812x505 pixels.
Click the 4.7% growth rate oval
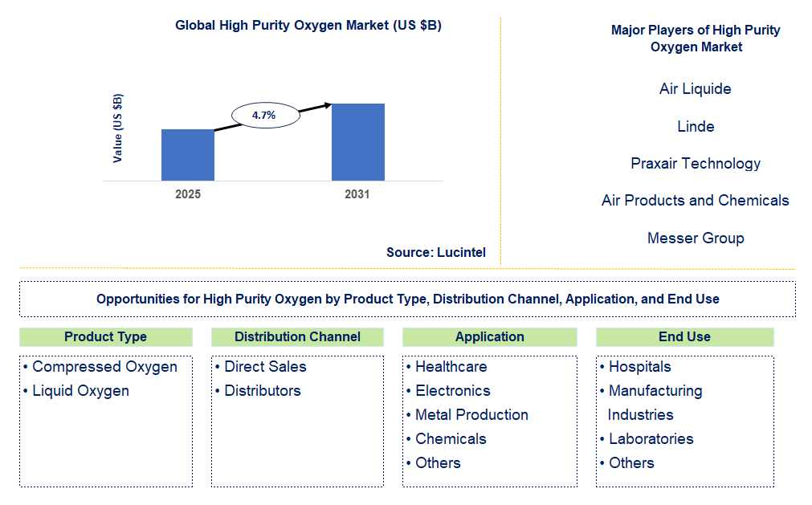click(x=265, y=115)
